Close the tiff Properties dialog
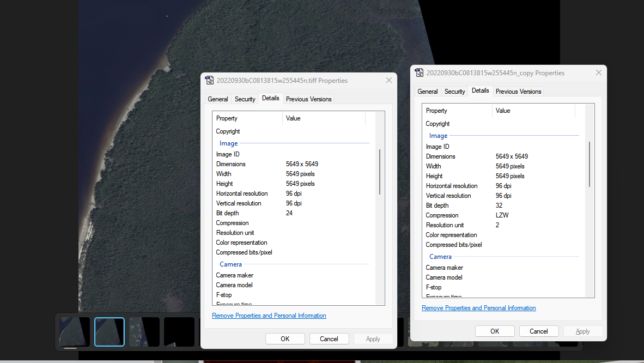Viewport: 644px width, 363px height. (x=388, y=81)
